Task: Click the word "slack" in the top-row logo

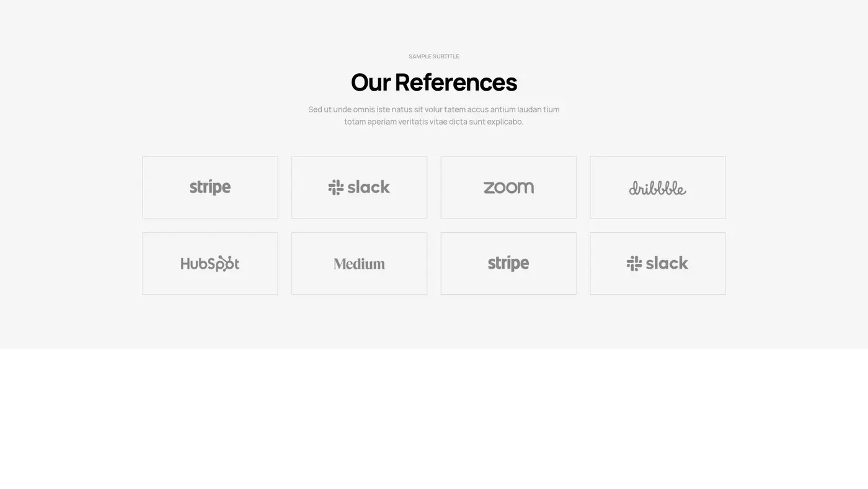Action: pyautogui.click(x=369, y=187)
